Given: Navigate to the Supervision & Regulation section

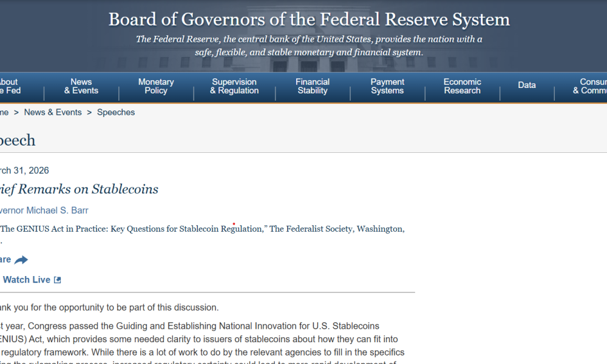Looking at the screenshot, I should [234, 86].
